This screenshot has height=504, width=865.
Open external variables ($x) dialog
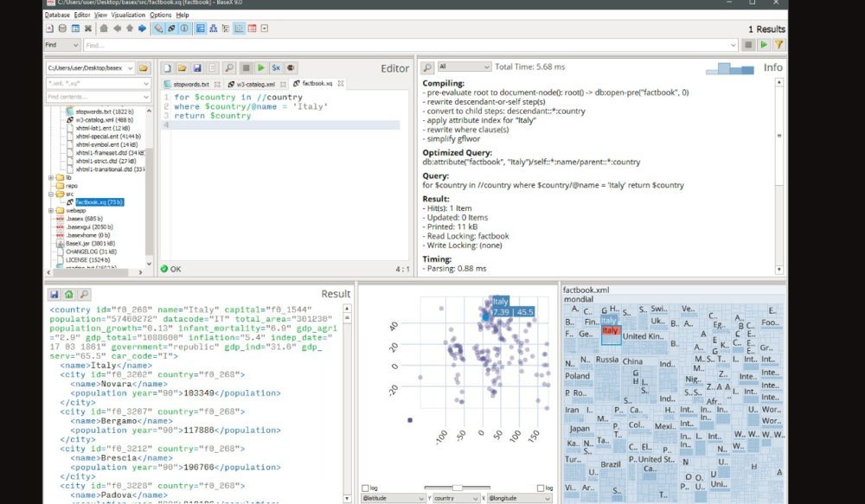pos(276,67)
